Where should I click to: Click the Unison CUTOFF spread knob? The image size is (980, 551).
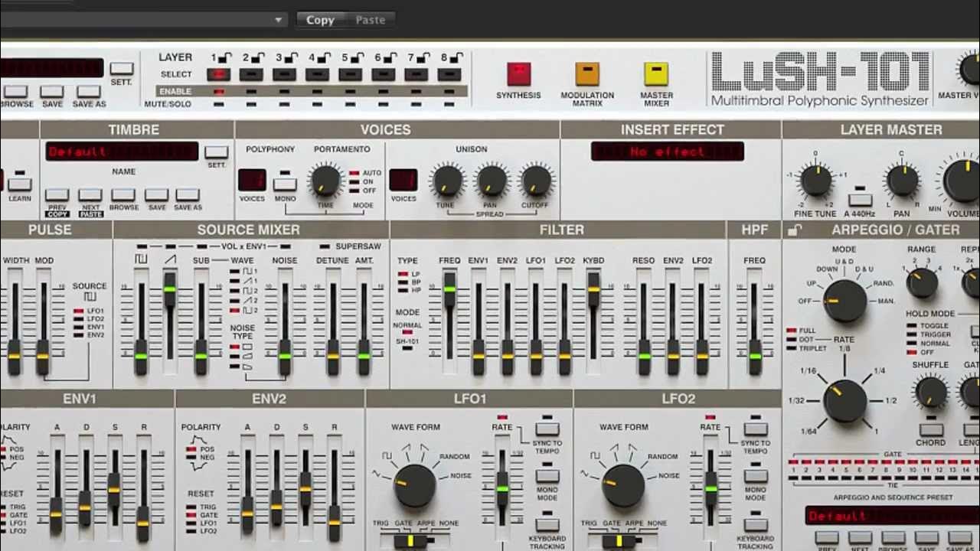536,181
